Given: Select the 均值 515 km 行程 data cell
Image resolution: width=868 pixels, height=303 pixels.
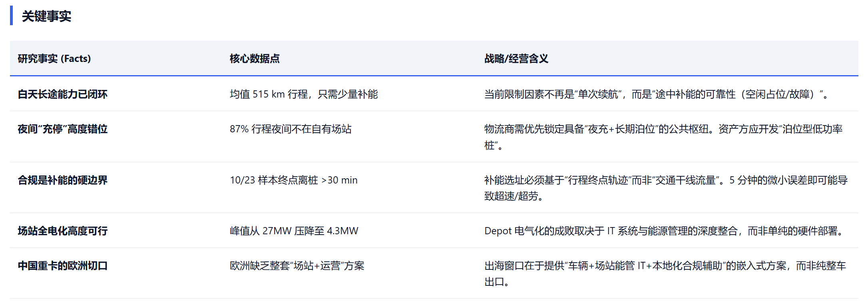Looking at the screenshot, I should click(x=304, y=94).
